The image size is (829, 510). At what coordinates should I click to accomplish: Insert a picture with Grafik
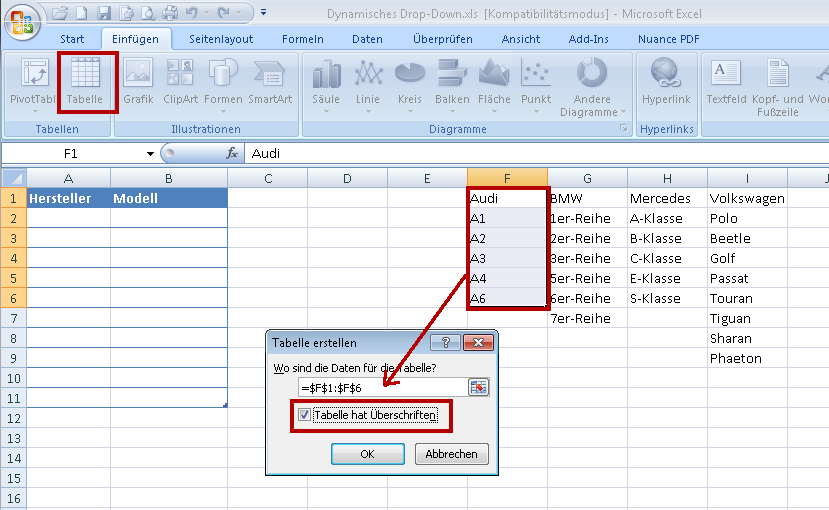point(138,82)
